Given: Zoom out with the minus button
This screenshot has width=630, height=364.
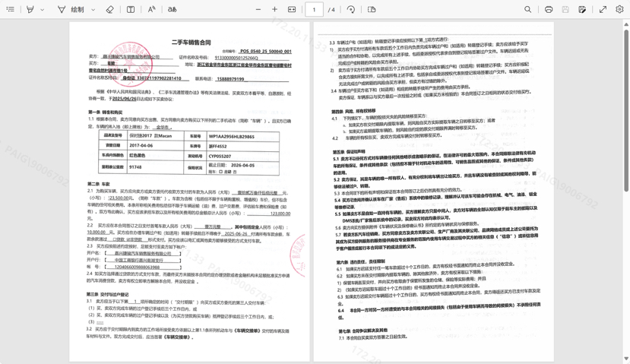Looking at the screenshot, I should pyautogui.click(x=258, y=10).
